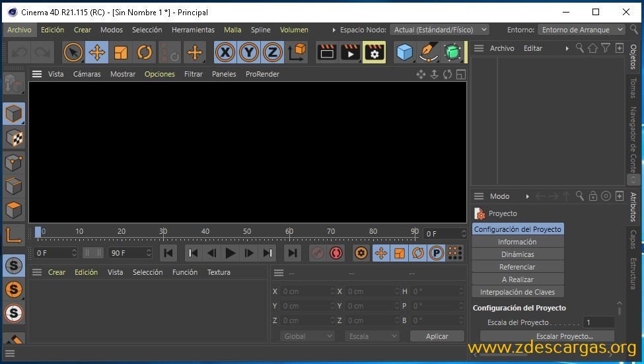Open the Volumen menu
The width and height of the screenshot is (644, 364).
[294, 30]
